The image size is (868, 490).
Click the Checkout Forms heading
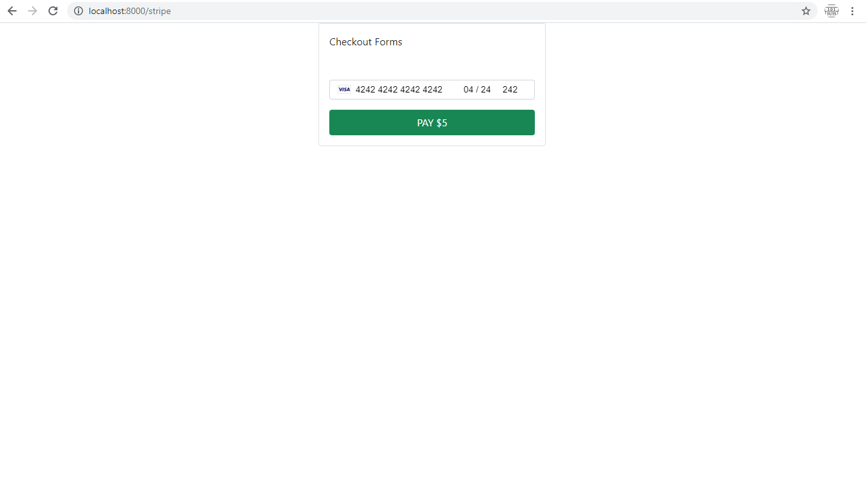tap(366, 42)
